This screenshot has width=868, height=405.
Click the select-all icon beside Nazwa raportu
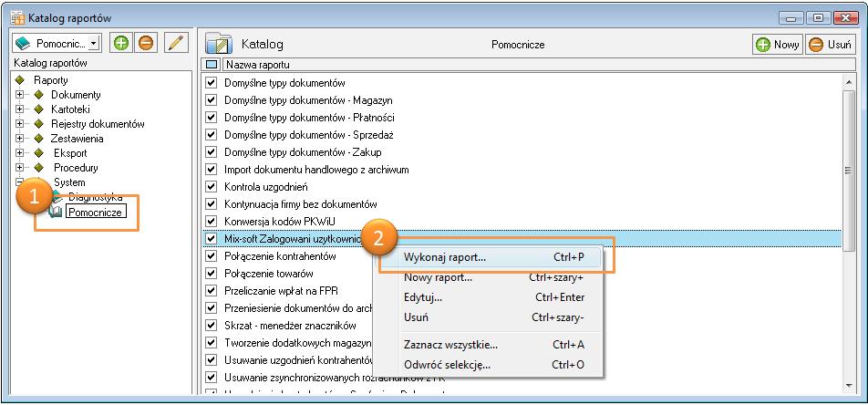click(212, 65)
